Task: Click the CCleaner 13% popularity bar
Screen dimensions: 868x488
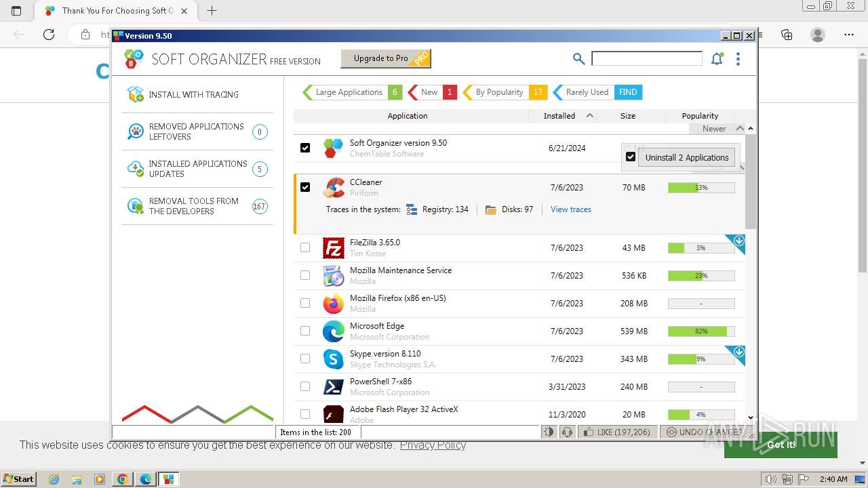Action: coord(701,188)
